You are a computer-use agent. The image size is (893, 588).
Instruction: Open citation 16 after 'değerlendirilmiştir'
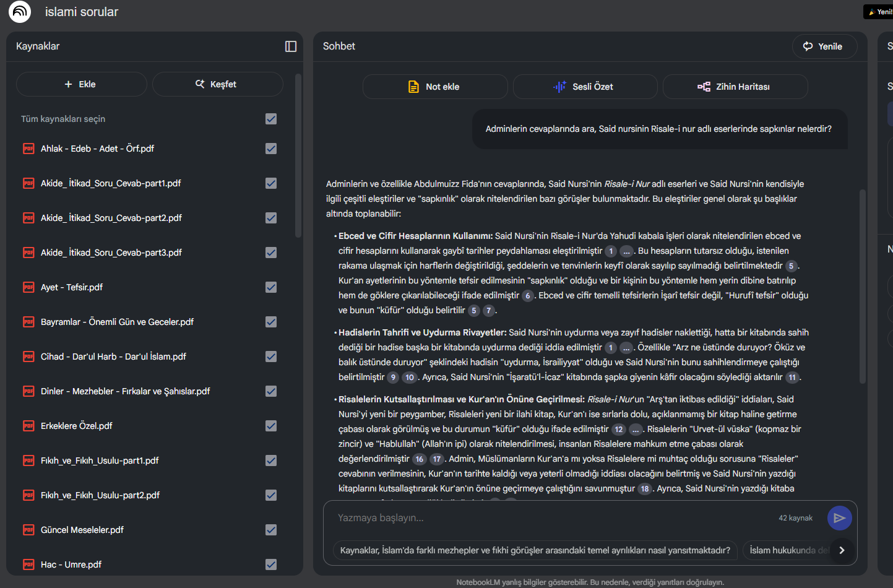420,459
